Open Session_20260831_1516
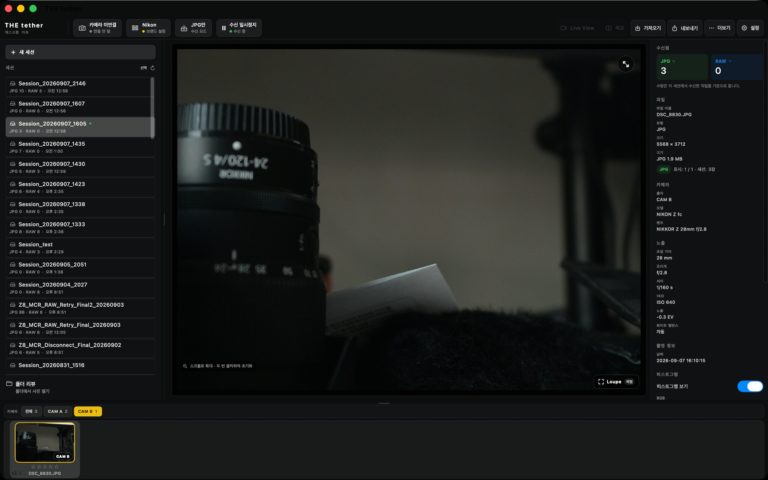This screenshot has height=480, width=768. pyautogui.click(x=78, y=366)
